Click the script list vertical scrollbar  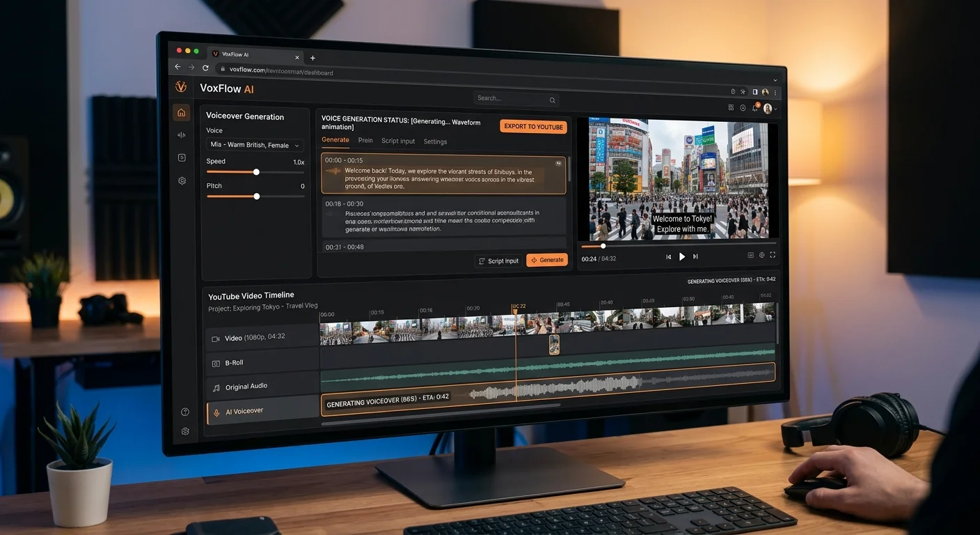tap(569, 171)
